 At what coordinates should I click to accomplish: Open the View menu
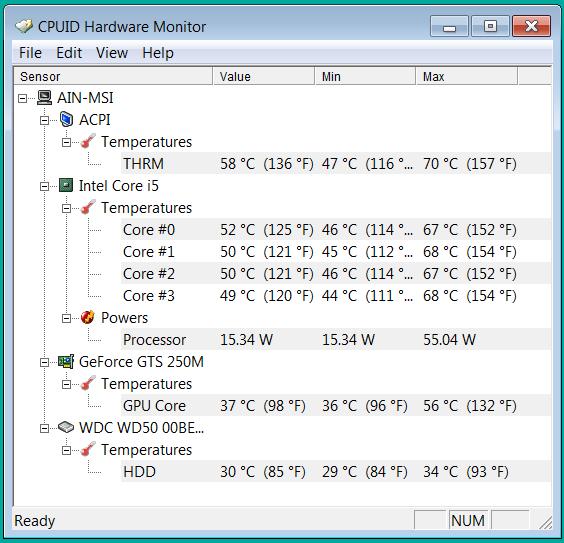112,53
